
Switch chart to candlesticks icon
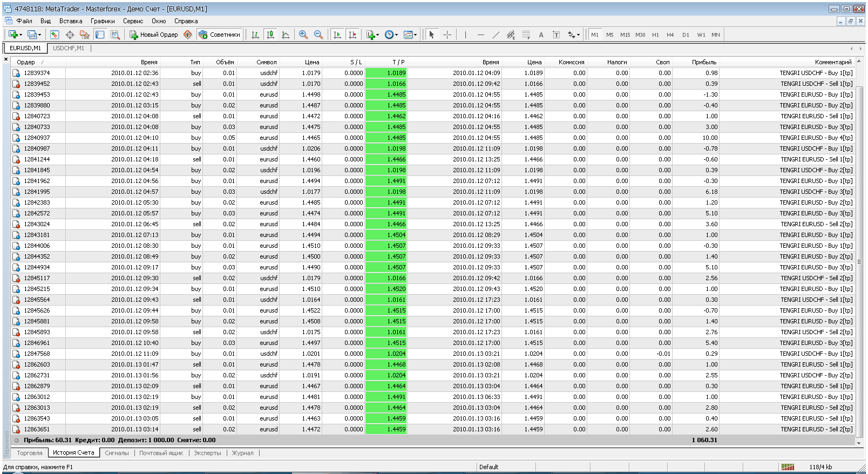pos(270,35)
